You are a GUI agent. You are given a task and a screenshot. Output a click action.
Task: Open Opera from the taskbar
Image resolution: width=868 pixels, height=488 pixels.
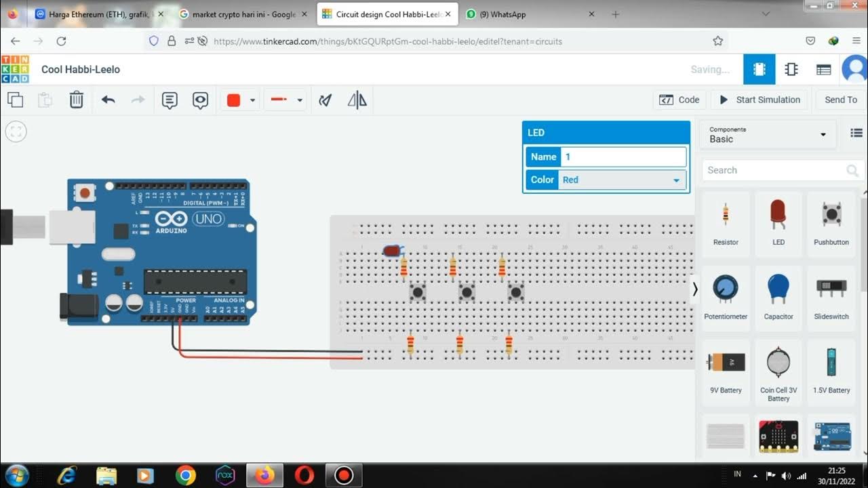(304, 476)
